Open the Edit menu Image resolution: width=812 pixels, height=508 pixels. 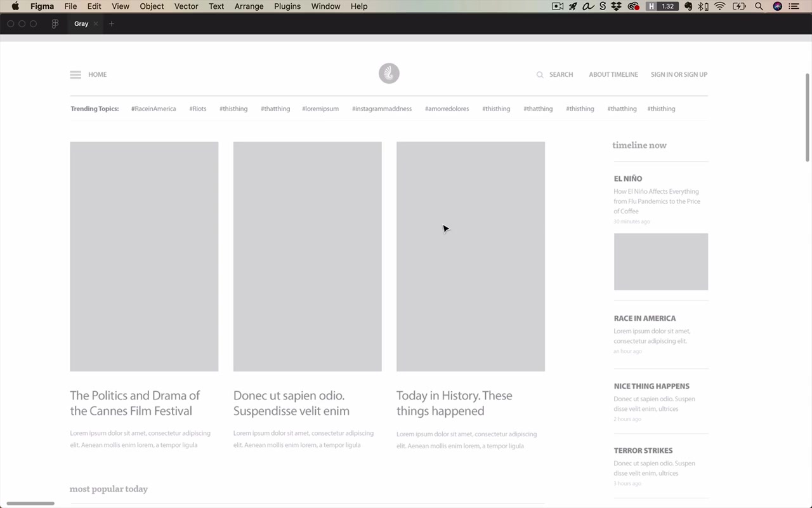point(94,6)
